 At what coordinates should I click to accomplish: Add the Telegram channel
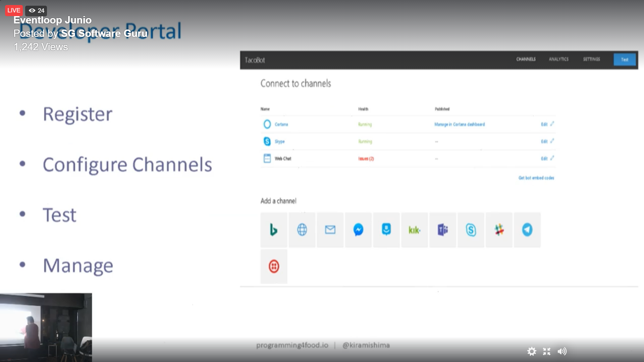527,230
